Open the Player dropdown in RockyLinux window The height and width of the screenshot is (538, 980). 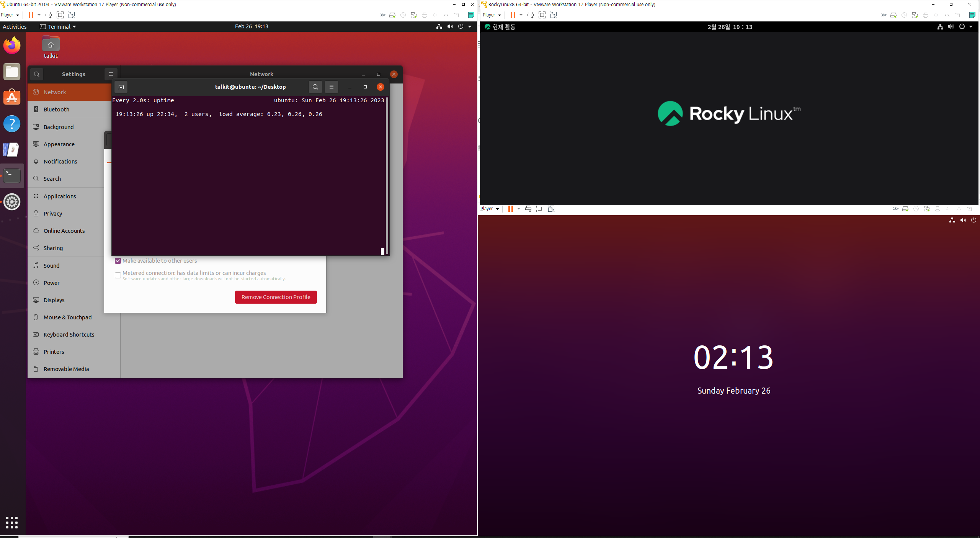tap(492, 15)
